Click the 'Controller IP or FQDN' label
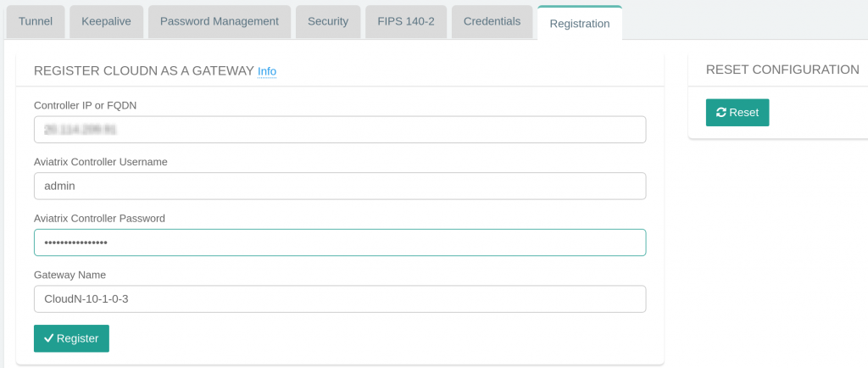The height and width of the screenshot is (368, 868). (x=86, y=106)
